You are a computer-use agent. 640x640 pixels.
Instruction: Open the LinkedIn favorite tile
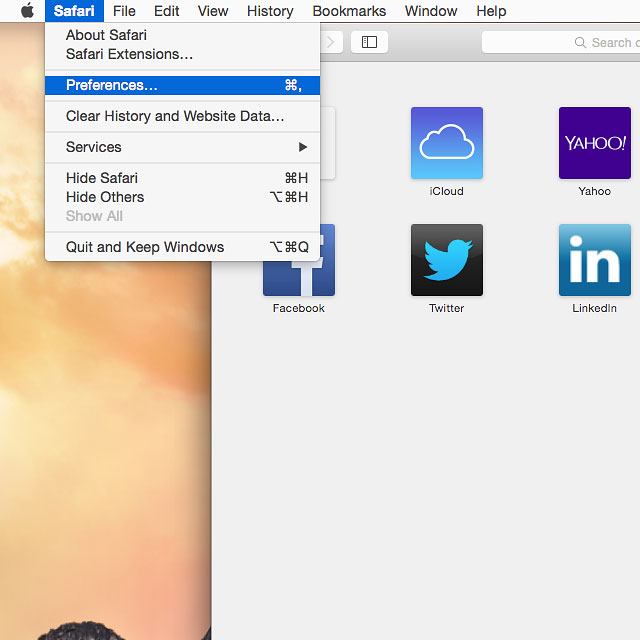pyautogui.click(x=595, y=260)
